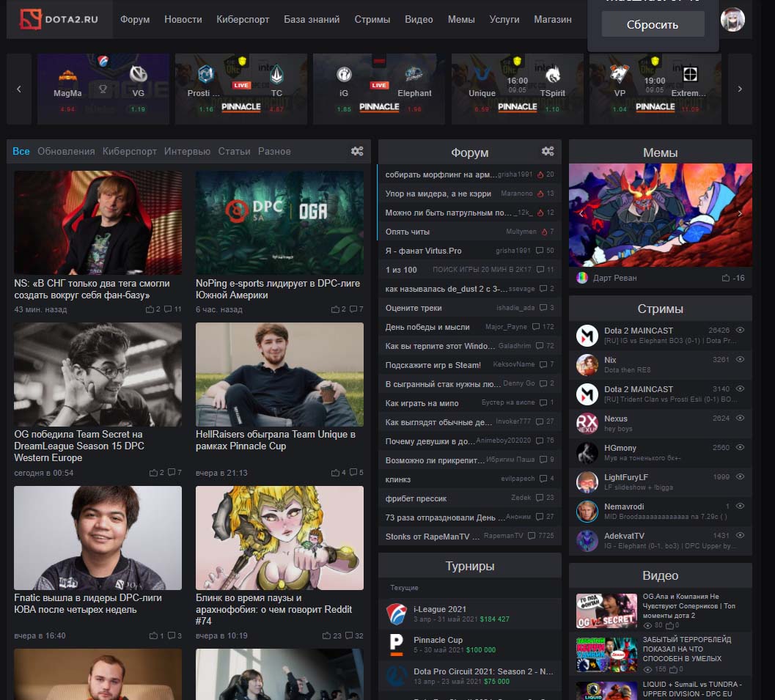This screenshot has width=775, height=700.
Task: Open Киберспорт in top navigation
Action: [x=243, y=19]
